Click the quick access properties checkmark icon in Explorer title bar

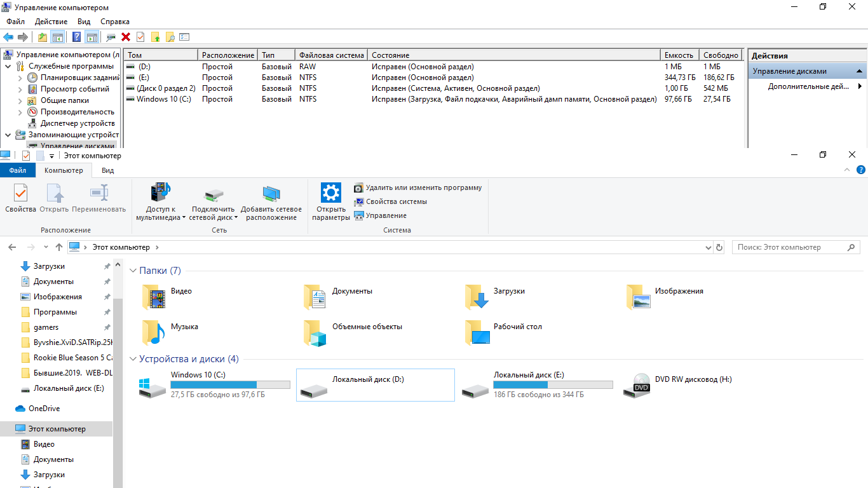pyautogui.click(x=26, y=156)
